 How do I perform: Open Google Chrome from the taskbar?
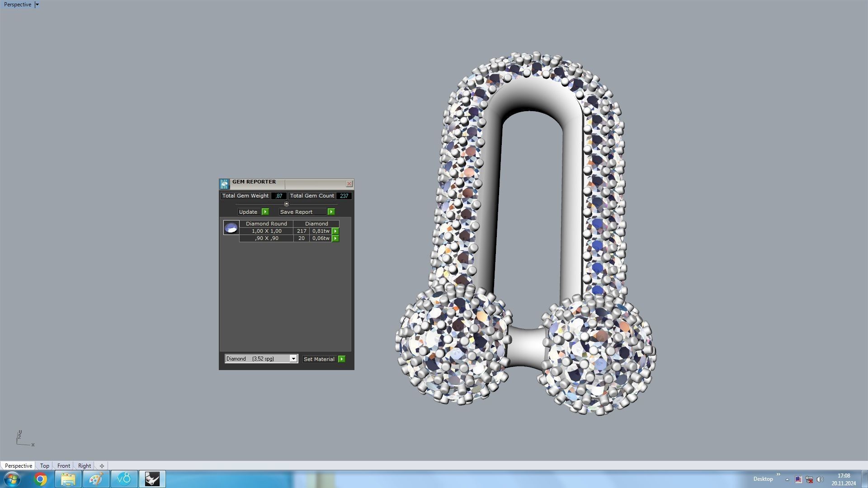(x=40, y=479)
